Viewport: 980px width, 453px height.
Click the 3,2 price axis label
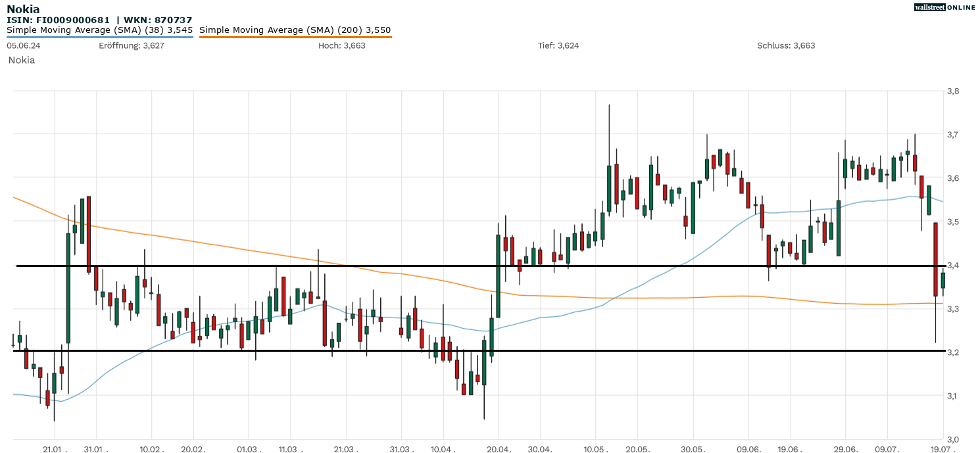click(952, 352)
